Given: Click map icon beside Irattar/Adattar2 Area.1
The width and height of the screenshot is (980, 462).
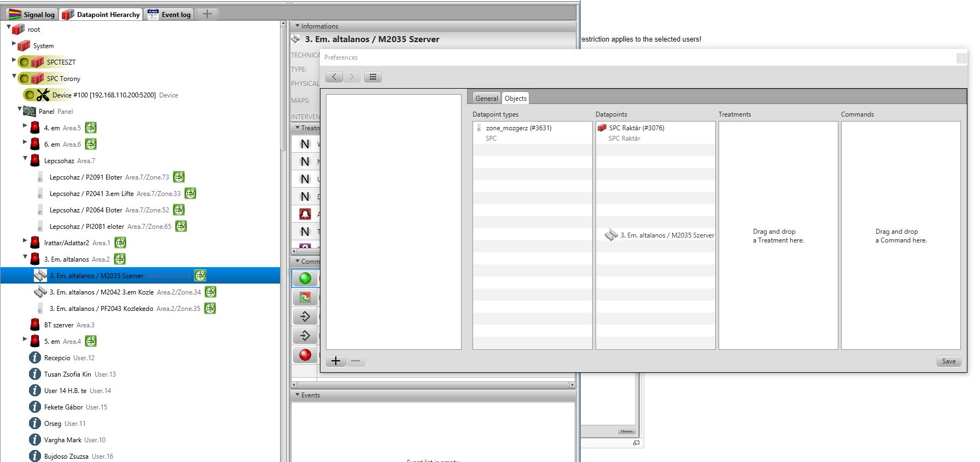Looking at the screenshot, I should pyautogui.click(x=120, y=242).
